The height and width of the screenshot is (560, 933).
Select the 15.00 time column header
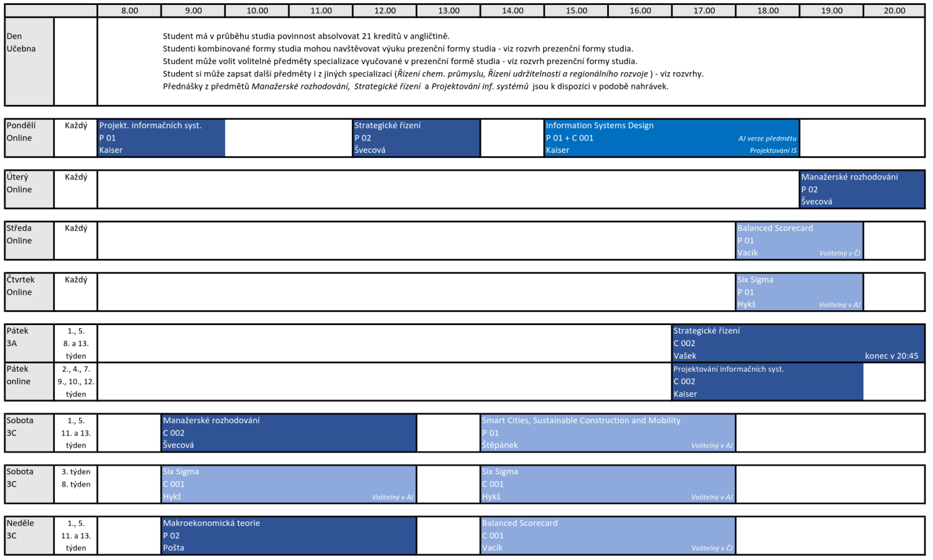[577, 11]
